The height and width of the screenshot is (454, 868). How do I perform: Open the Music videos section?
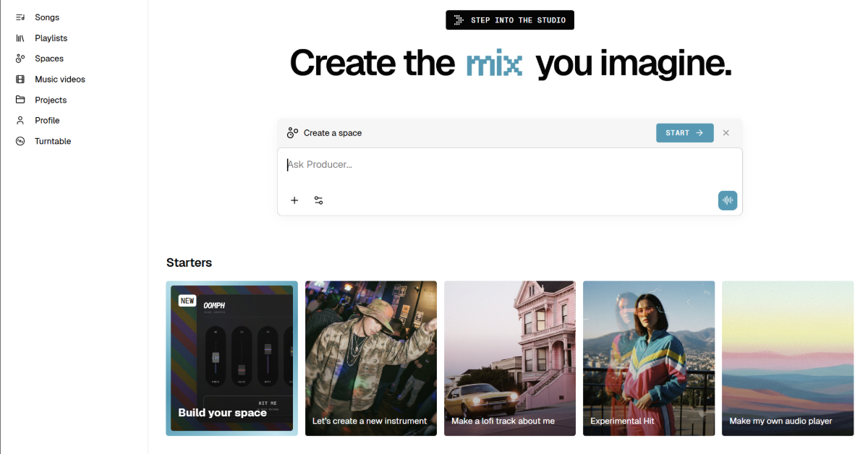pyautogui.click(x=59, y=80)
